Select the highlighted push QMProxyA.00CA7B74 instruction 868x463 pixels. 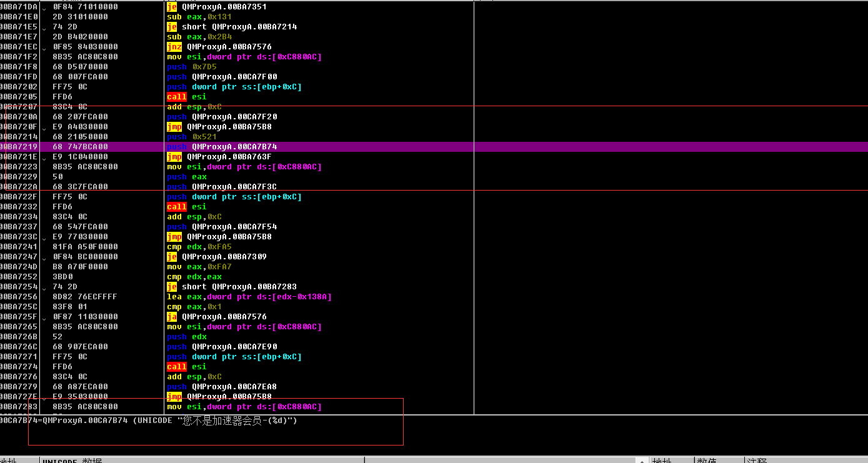[x=222, y=147]
